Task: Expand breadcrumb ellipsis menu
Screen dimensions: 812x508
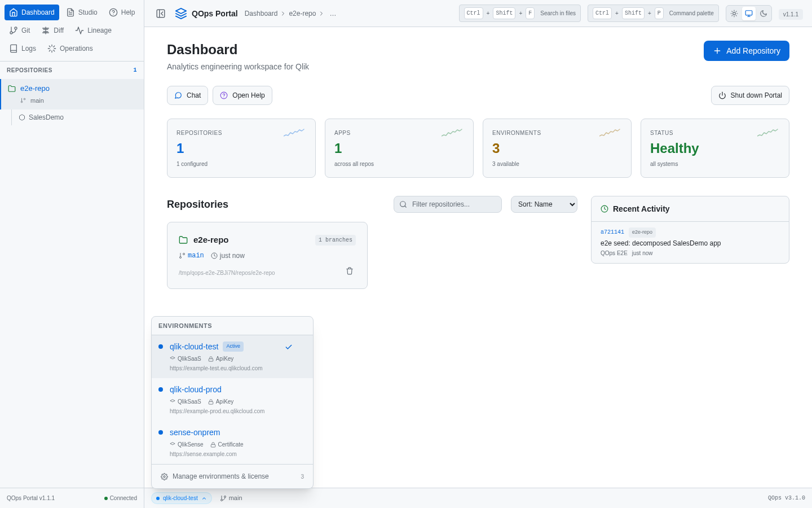Action: (333, 14)
